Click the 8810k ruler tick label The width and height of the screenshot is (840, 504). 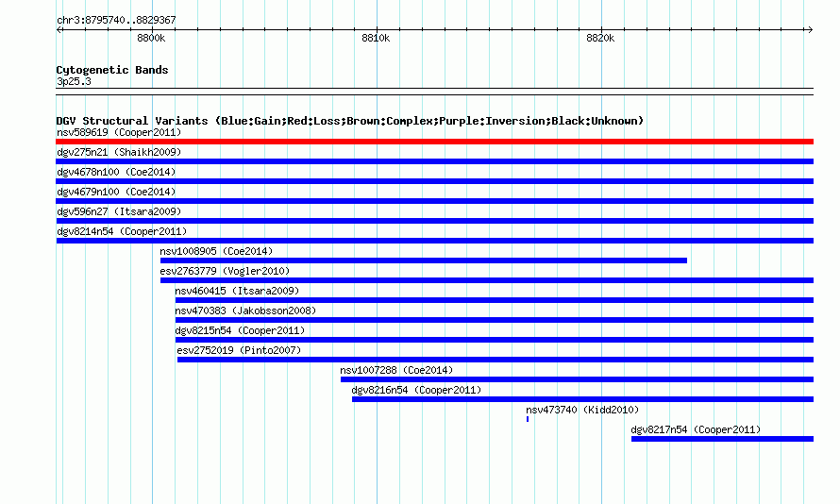click(x=376, y=38)
